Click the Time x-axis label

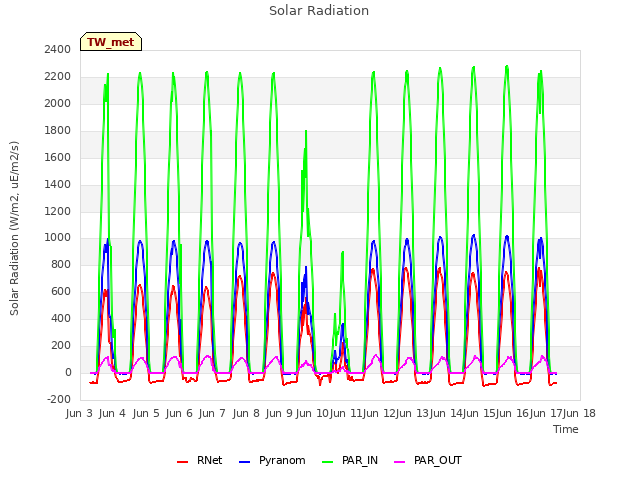[x=566, y=429]
